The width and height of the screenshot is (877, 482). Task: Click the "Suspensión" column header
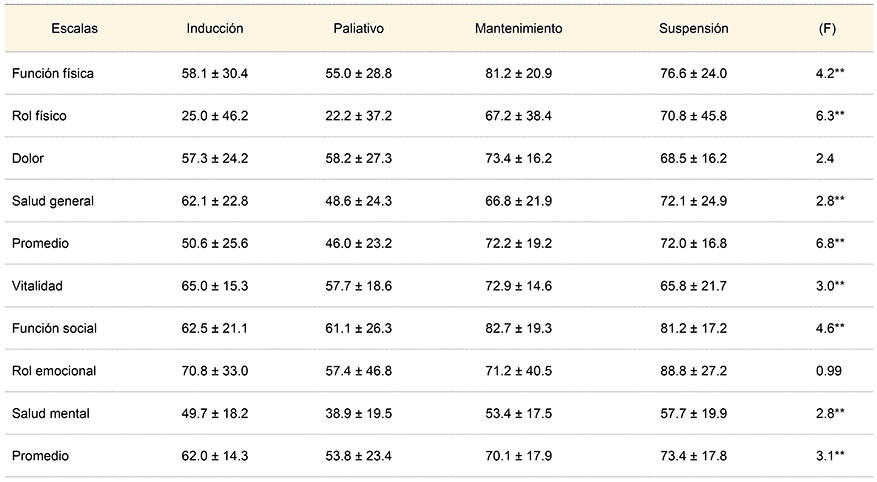pos(693,29)
